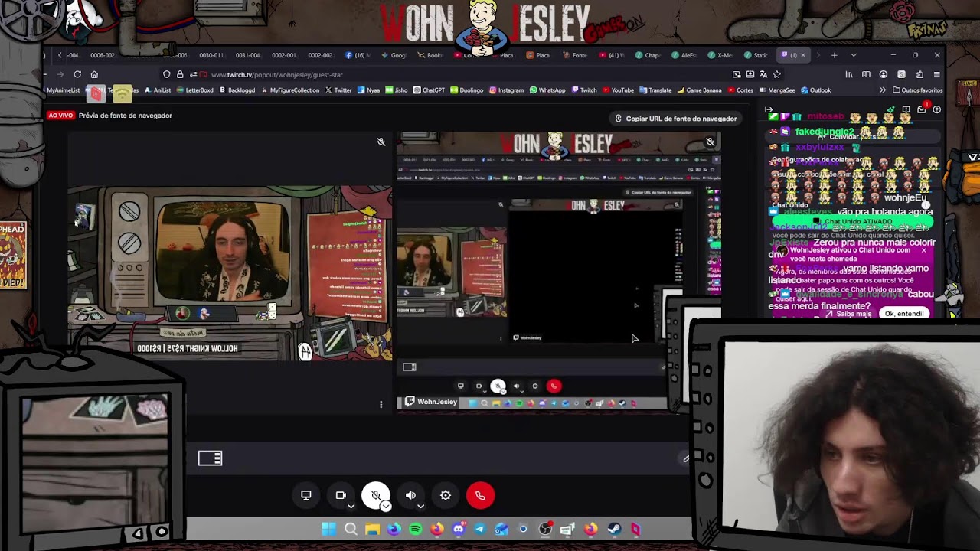
Task: Click the screen share monitor icon
Action: tap(305, 495)
